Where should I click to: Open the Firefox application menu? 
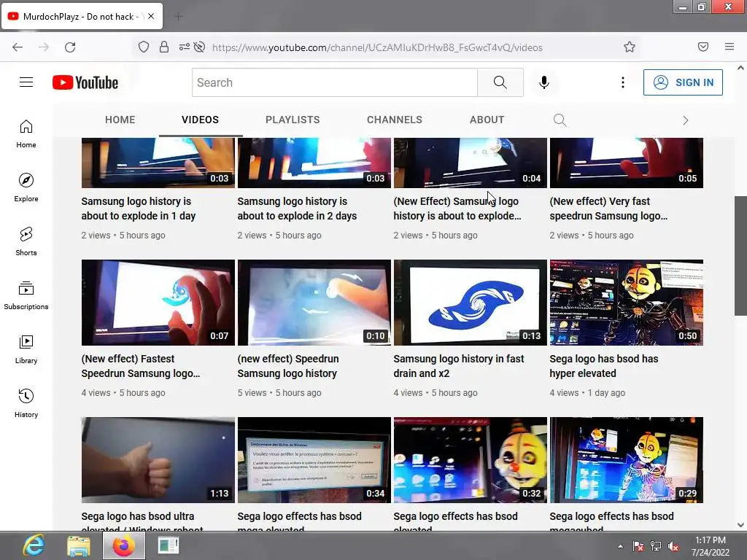[x=729, y=47]
